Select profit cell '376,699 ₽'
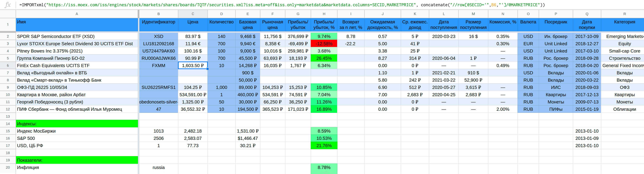Screen dimensions: 644x174 tap(298, 36)
